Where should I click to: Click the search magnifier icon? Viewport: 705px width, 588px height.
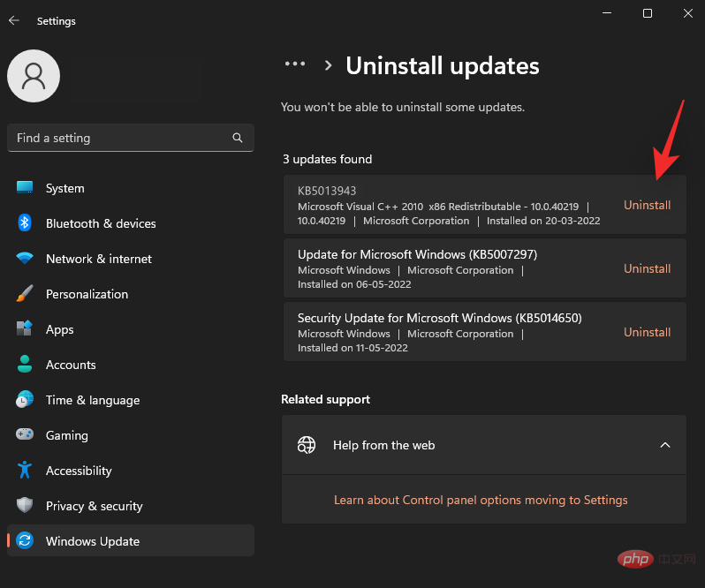pos(238,138)
